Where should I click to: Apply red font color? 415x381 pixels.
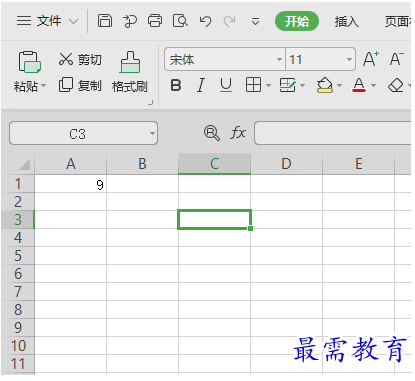[359, 85]
